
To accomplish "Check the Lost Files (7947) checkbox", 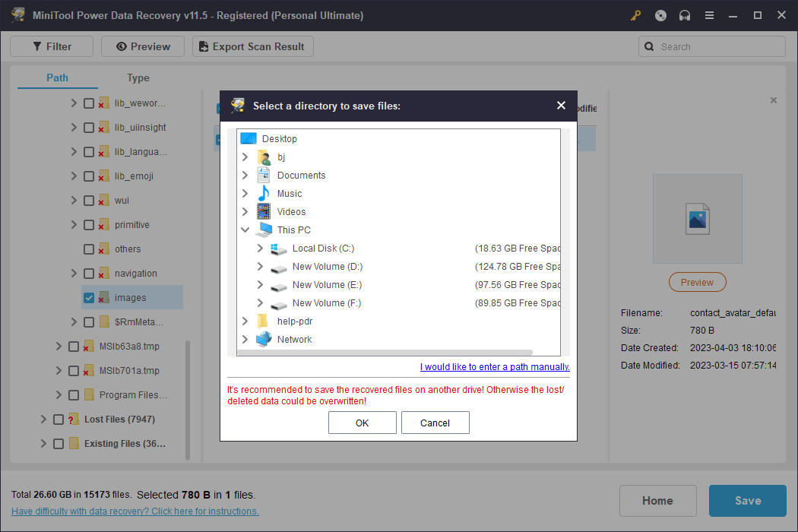I will (59, 420).
